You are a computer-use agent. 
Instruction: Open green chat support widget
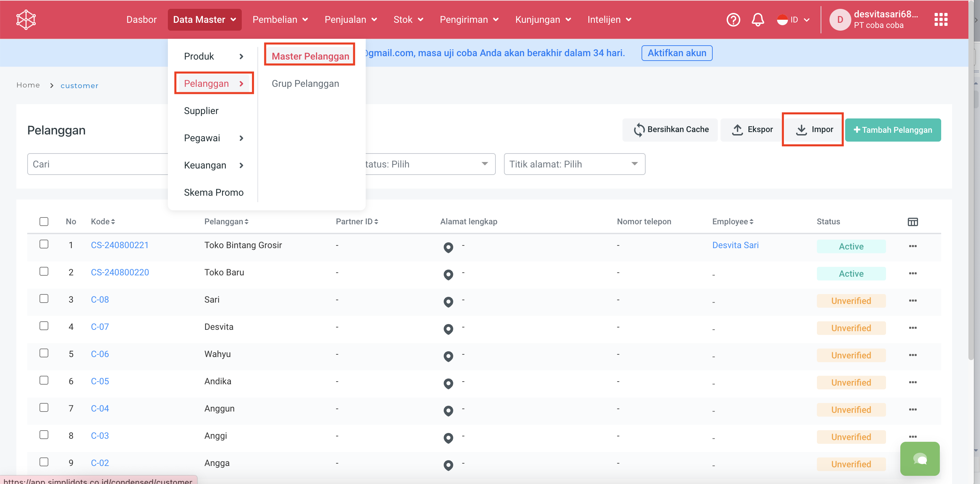[x=919, y=458]
